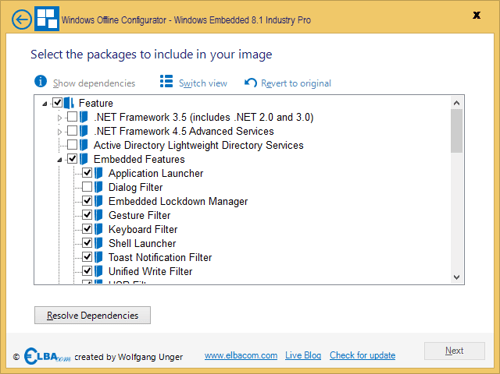500x374 pixels.
Task: Click the Shell Launcher package icon
Action: pos(98,243)
